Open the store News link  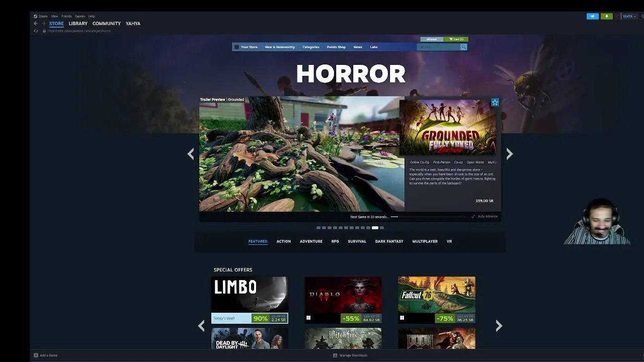[358, 47]
